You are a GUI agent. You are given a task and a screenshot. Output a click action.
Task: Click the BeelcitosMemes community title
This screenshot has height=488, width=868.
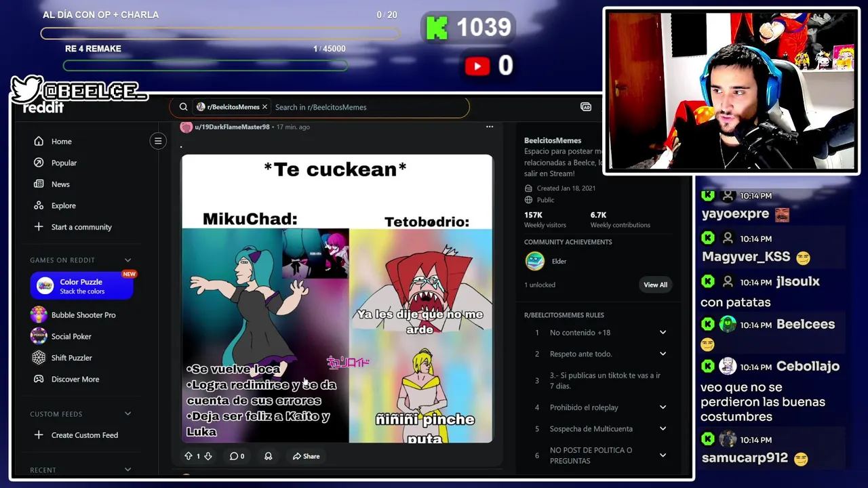(553, 140)
